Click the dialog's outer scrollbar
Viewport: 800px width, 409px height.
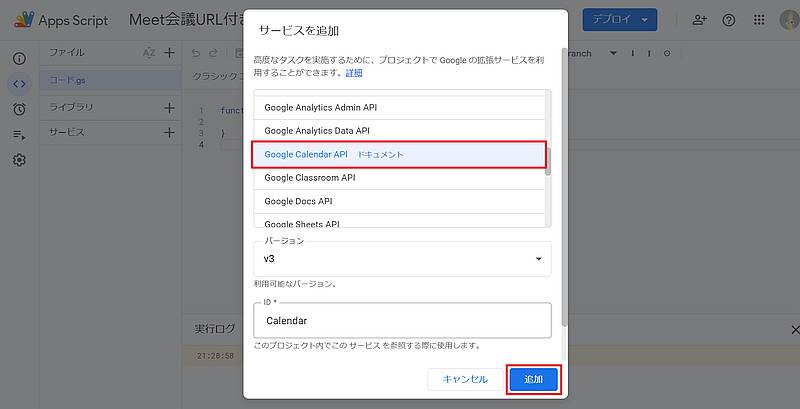564,186
